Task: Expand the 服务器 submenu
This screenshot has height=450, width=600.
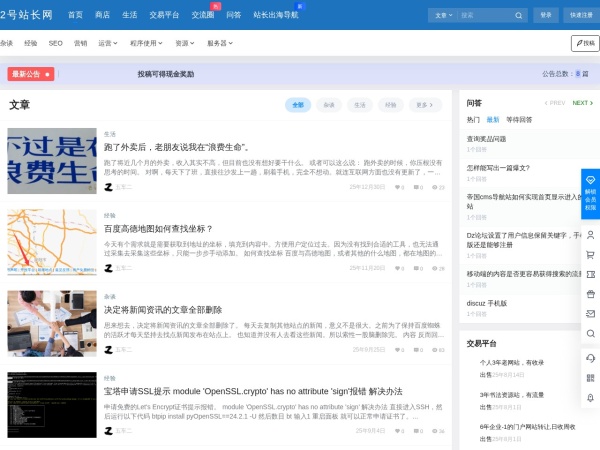Action: pyautogui.click(x=219, y=43)
